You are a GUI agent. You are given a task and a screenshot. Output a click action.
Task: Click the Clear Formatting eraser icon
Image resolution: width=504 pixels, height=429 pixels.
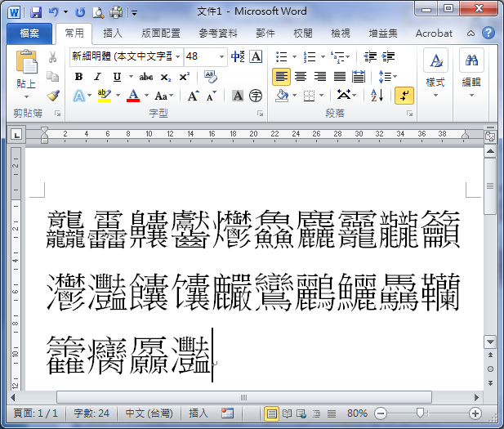(211, 77)
